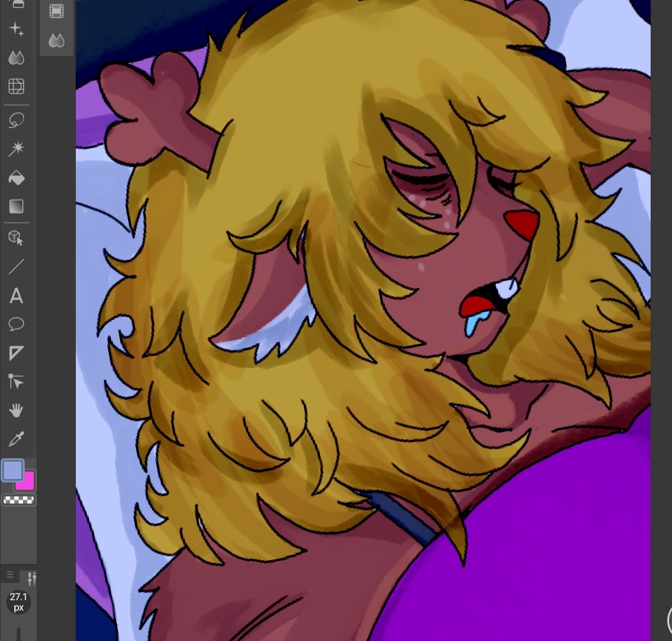672x641 pixels.
Task: Select the Auto select magic wand tool
Action: [x=16, y=149]
